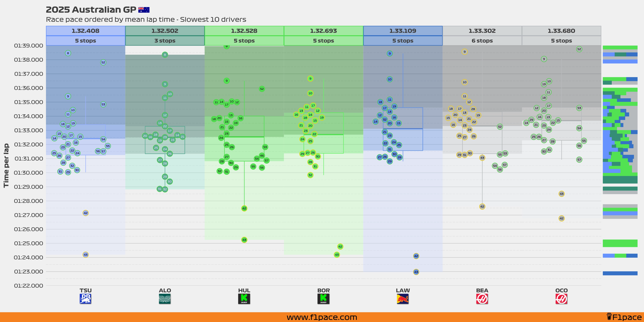Image resolution: width=644 pixels, height=322 pixels.
Task: Click HUL's lap 52 data point
Action: point(262,89)
